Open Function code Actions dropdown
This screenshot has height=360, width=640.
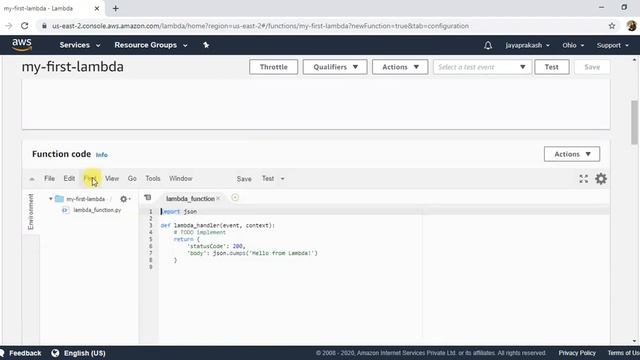(572, 154)
